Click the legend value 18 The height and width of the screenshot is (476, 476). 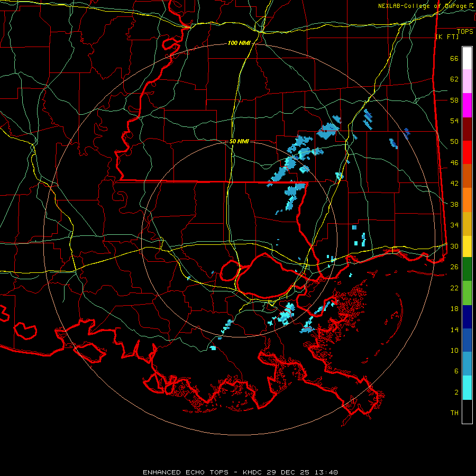[454, 309]
